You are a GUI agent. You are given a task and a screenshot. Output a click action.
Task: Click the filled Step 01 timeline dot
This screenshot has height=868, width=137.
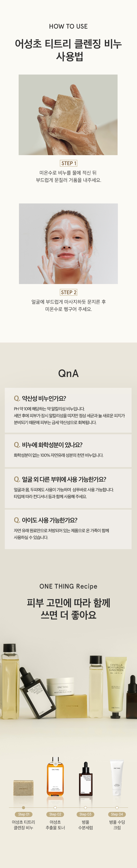coord(23,807)
